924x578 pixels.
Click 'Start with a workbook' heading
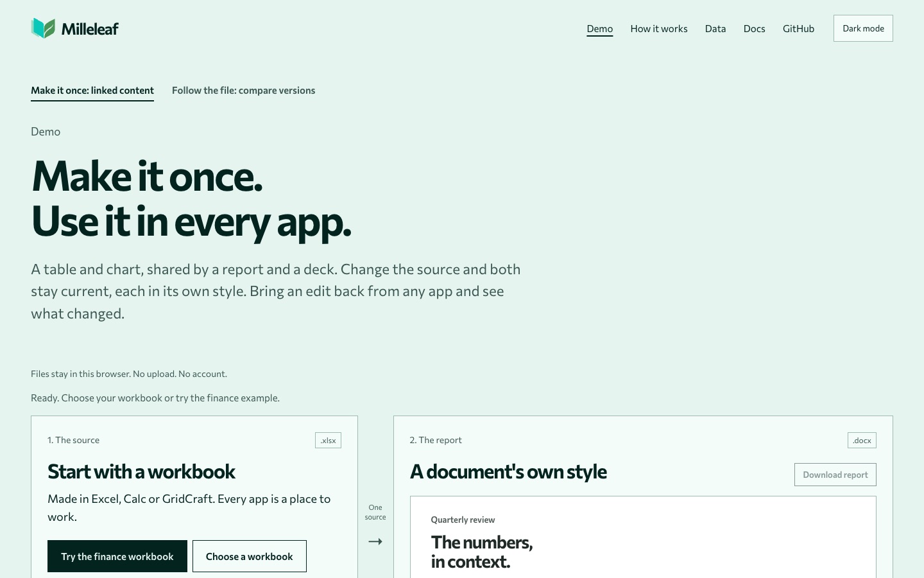pyautogui.click(x=141, y=472)
